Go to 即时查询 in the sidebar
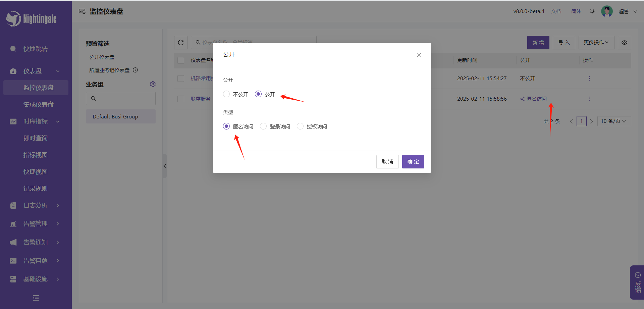Viewport: 644px width, 309px height. [35, 138]
